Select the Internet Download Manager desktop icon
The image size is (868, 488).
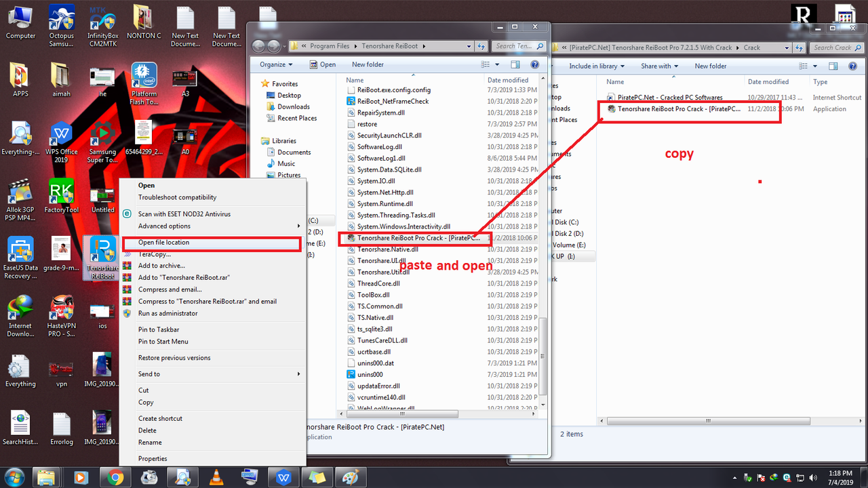tap(20, 317)
